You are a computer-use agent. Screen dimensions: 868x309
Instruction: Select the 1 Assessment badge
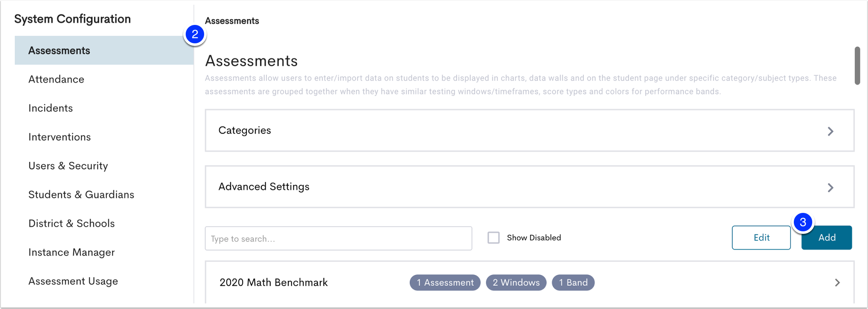point(445,282)
